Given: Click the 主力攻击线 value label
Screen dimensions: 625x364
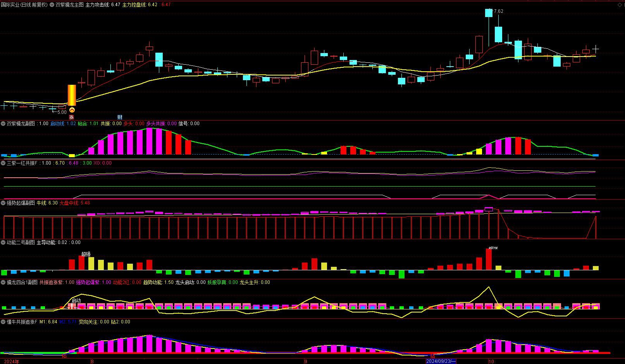Looking at the screenshot, I should click(x=102, y=5).
